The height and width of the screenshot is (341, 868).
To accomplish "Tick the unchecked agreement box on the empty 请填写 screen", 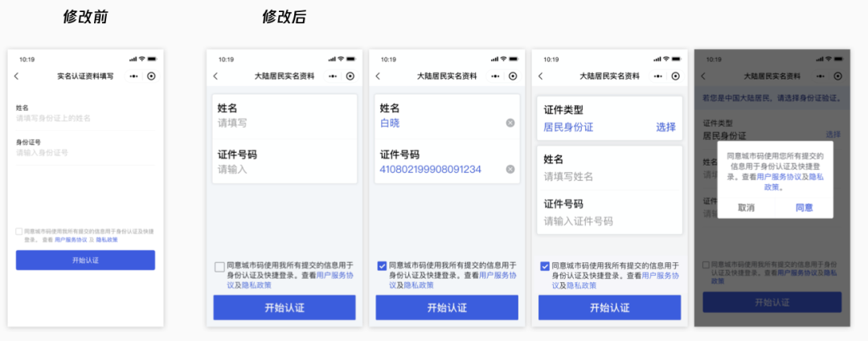I will pos(219,267).
